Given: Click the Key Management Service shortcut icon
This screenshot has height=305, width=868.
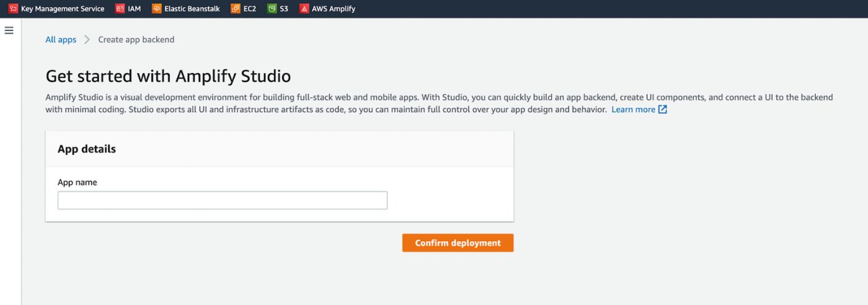Looking at the screenshot, I should pos(13,9).
